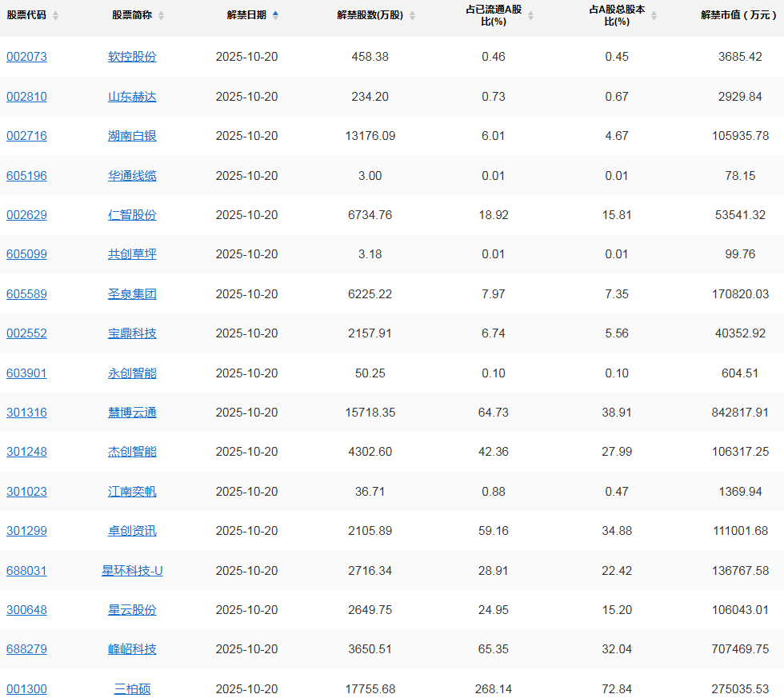The width and height of the screenshot is (784, 698).
Task: Open stock code 002073 link
Action: click(26, 57)
